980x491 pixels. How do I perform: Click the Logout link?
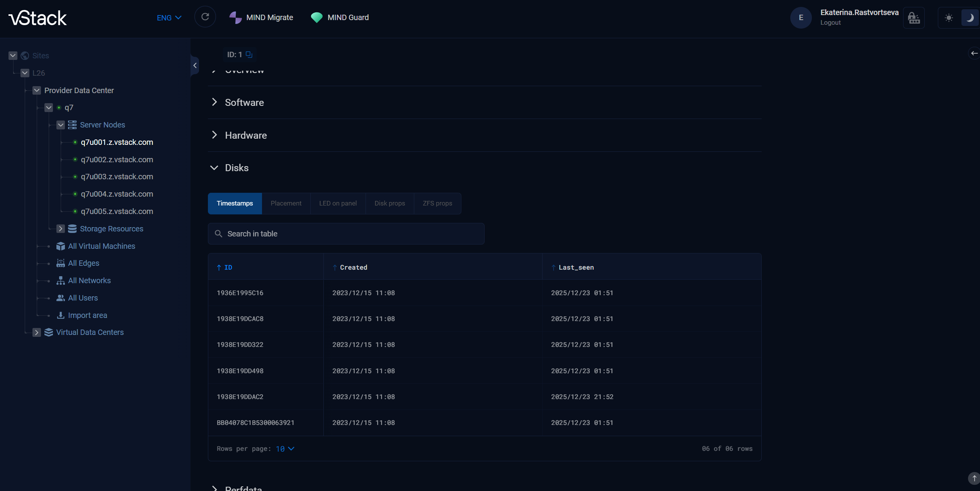pyautogui.click(x=830, y=22)
